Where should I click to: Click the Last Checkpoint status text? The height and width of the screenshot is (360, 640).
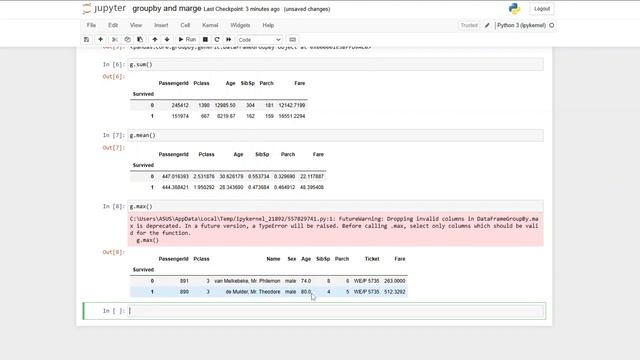[242, 9]
